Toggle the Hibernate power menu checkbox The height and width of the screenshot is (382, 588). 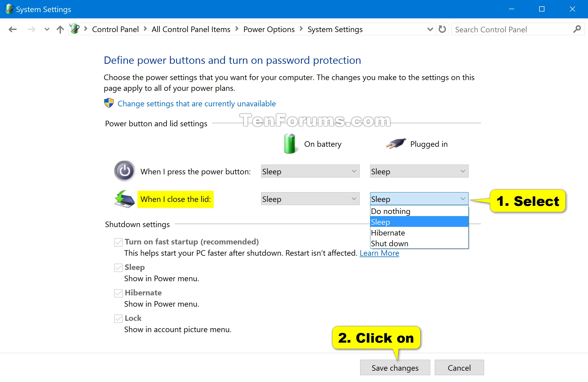click(x=118, y=293)
